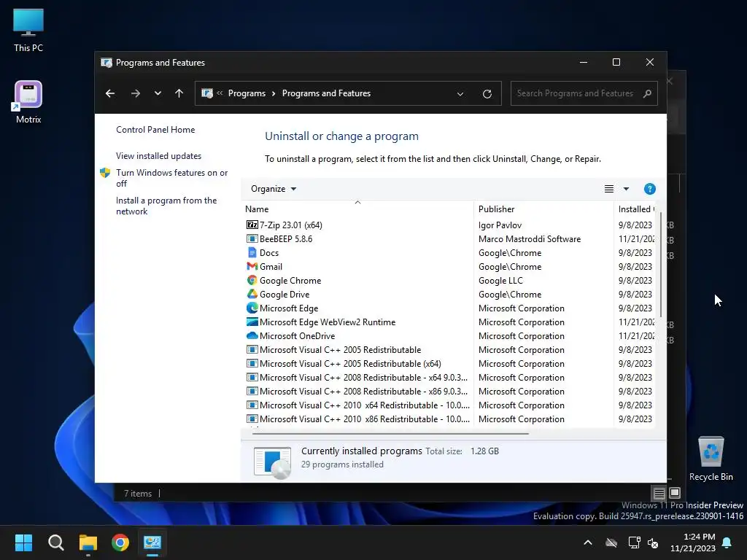Go forward with the right arrow
This screenshot has width=747, height=560.
pyautogui.click(x=135, y=93)
